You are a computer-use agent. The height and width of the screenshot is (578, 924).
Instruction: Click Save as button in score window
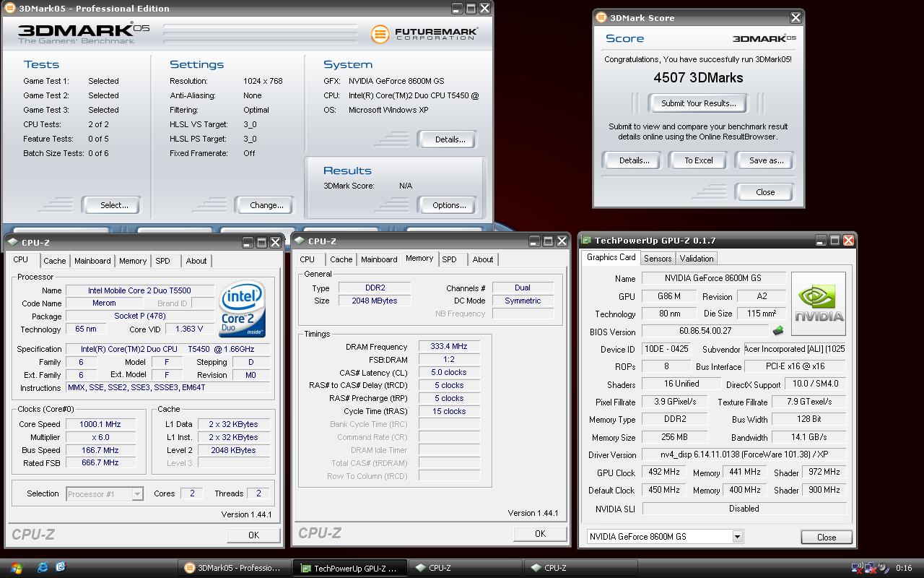point(766,160)
